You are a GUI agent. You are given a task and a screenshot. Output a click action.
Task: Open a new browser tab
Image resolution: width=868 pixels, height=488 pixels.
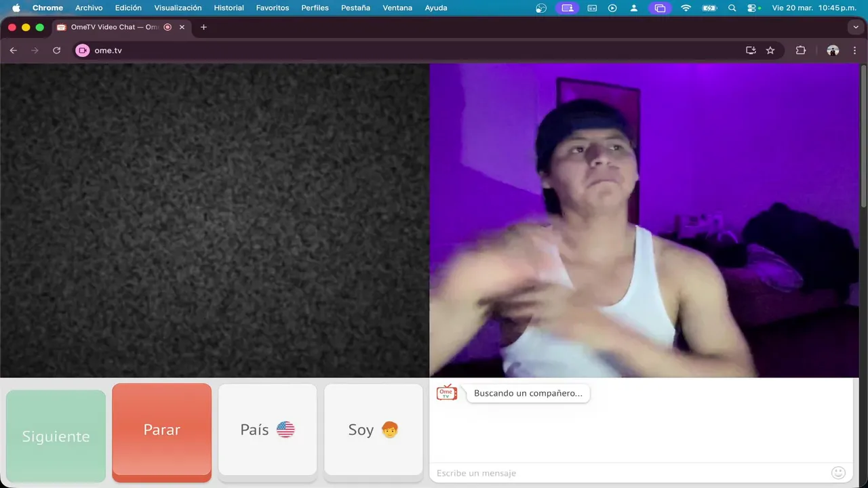pos(203,27)
